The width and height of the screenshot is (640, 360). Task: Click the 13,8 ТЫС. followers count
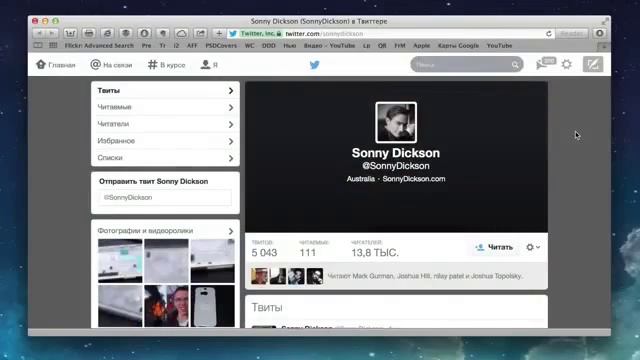375,249
